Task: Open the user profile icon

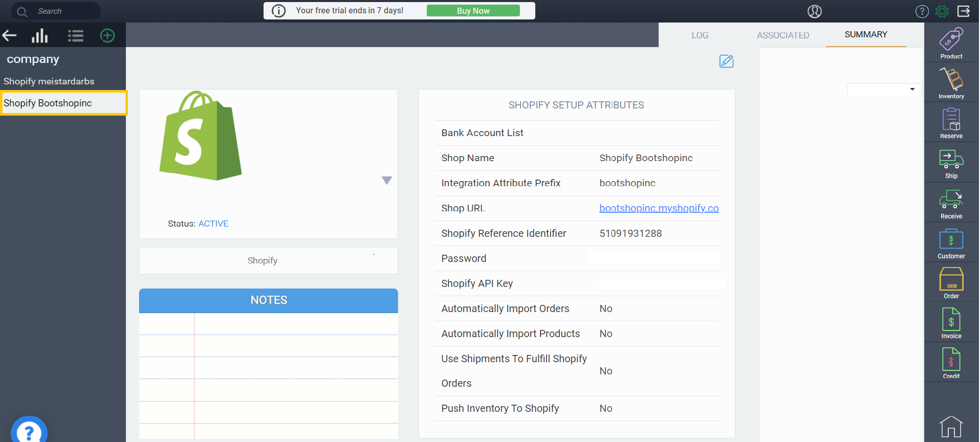Action: tap(814, 11)
